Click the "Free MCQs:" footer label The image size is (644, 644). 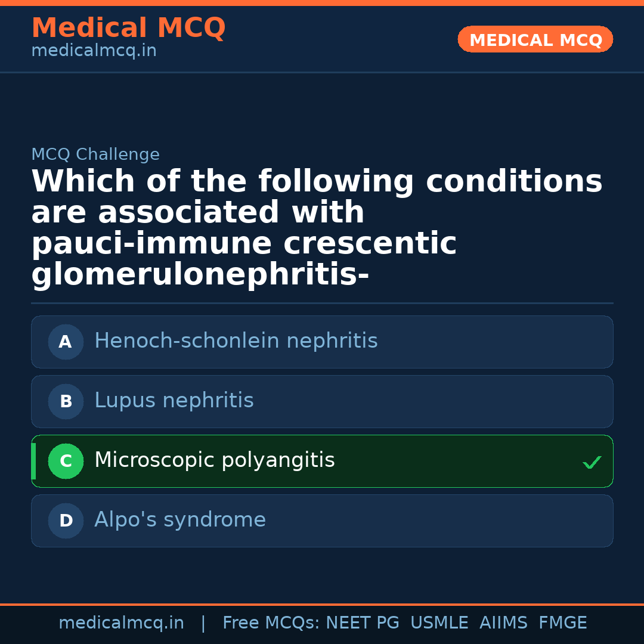[x=271, y=623]
